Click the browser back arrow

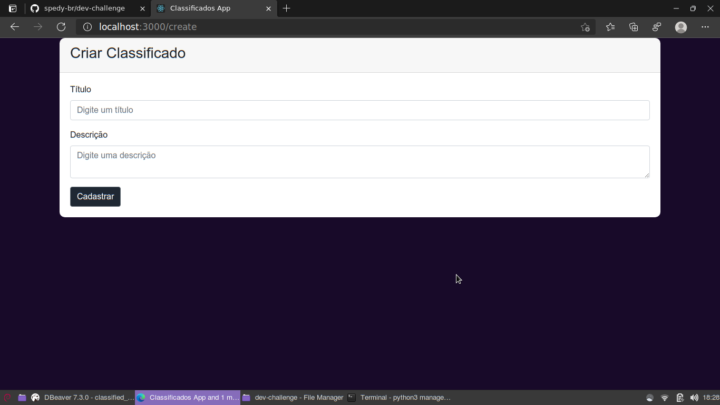[14, 27]
